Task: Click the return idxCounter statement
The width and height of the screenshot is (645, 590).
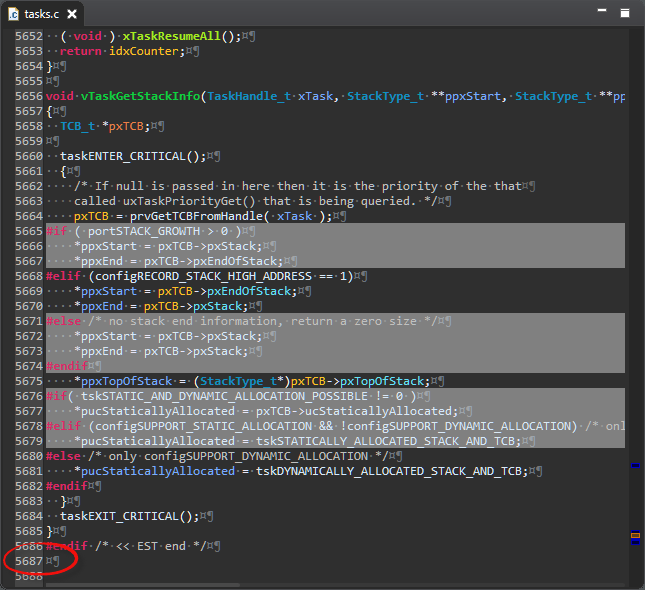Action: coord(120,51)
